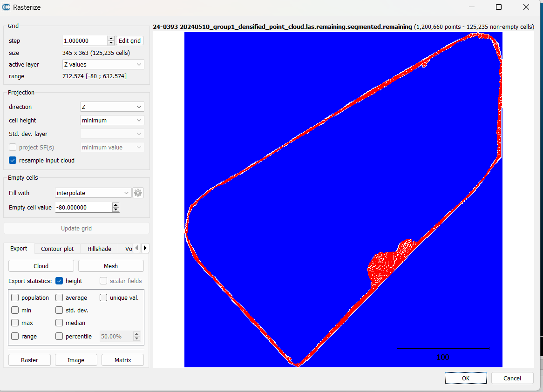This screenshot has height=392, width=543.
Task: Uncheck resample input cloud checkbox
Action: click(x=13, y=160)
